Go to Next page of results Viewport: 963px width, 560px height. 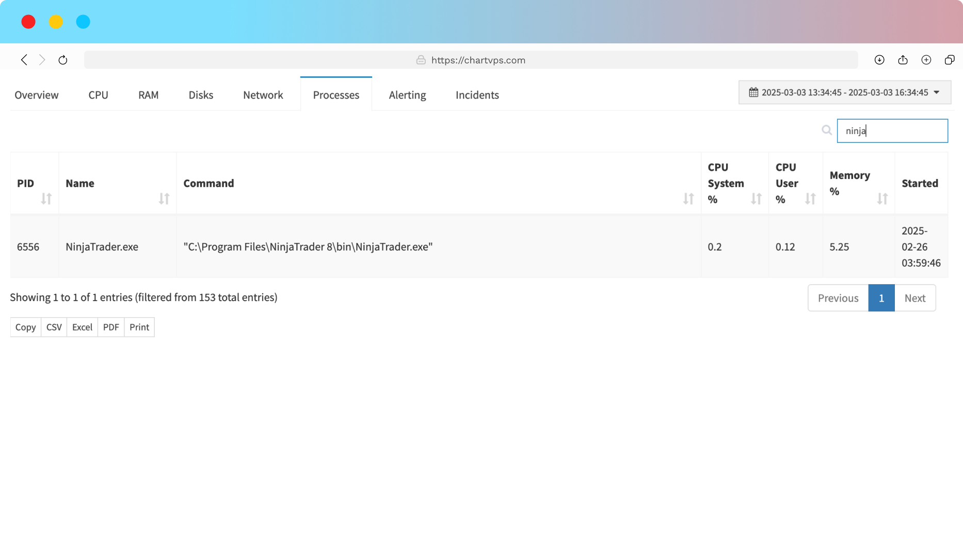[x=914, y=298]
